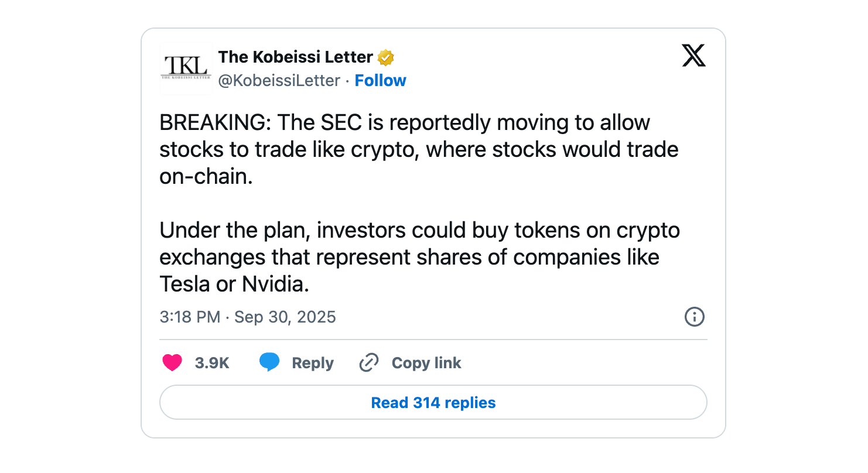
Task: Open the 3:18 PM Sep 30 timestamp
Action: pyautogui.click(x=248, y=317)
